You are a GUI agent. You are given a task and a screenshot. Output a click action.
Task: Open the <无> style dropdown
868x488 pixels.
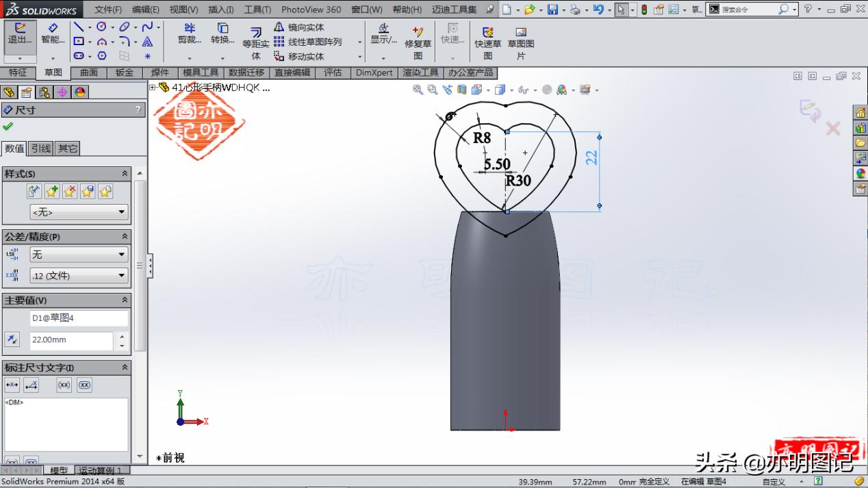tap(79, 212)
